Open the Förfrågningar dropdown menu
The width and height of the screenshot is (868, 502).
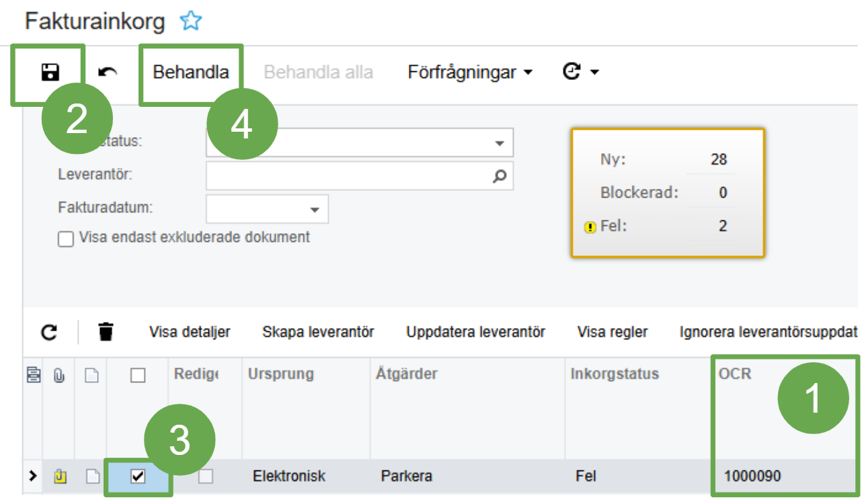[x=469, y=72]
